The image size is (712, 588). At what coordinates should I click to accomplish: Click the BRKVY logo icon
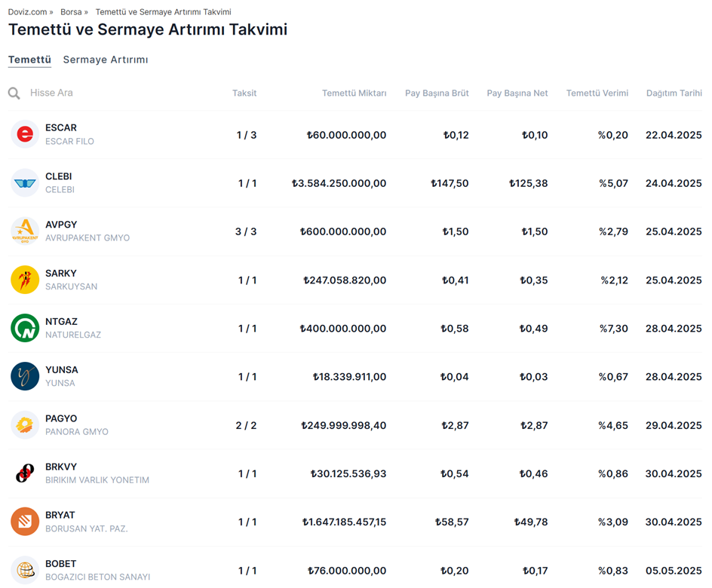(x=25, y=473)
